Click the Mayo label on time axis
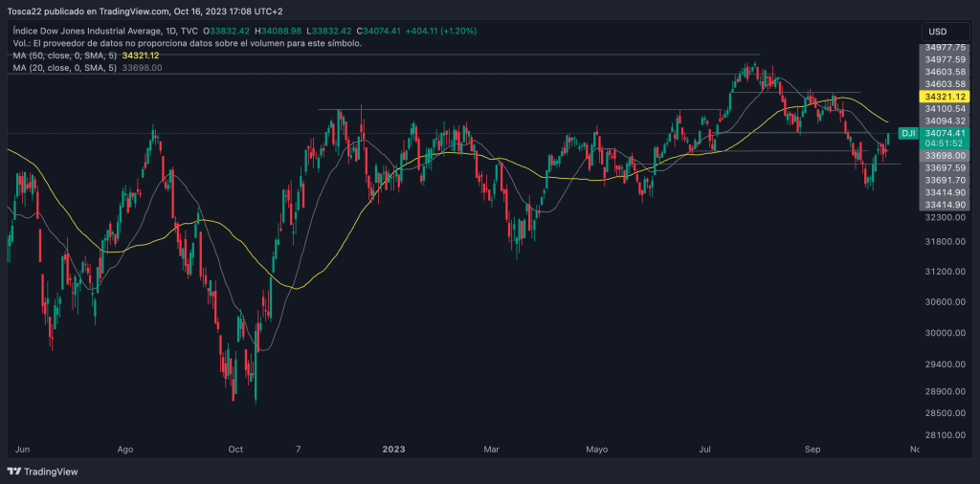 point(596,448)
